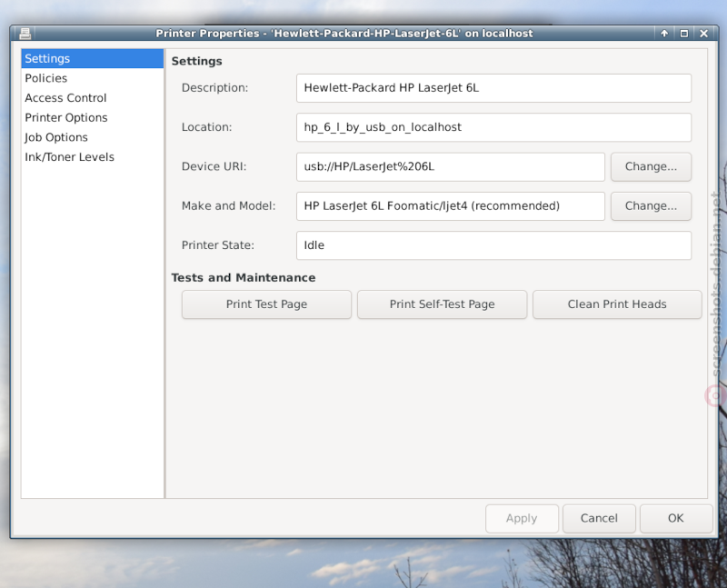
Task: Change the Device URI
Action: [x=651, y=166]
